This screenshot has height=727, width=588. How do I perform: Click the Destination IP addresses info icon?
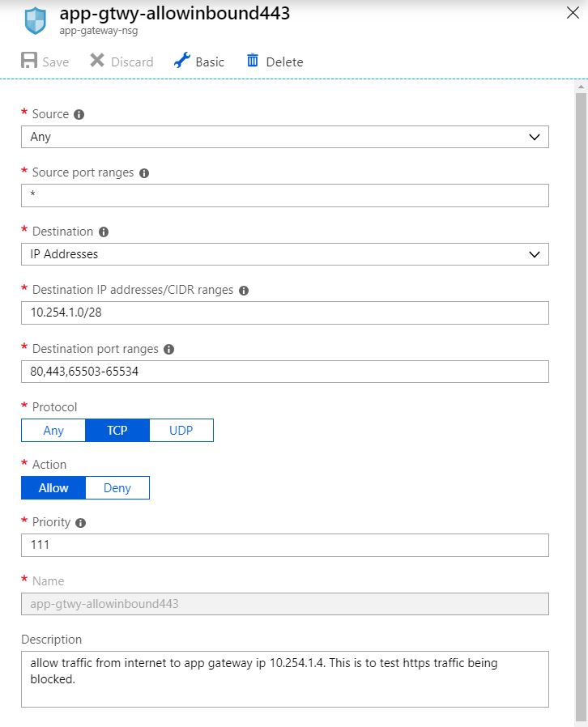(244, 291)
